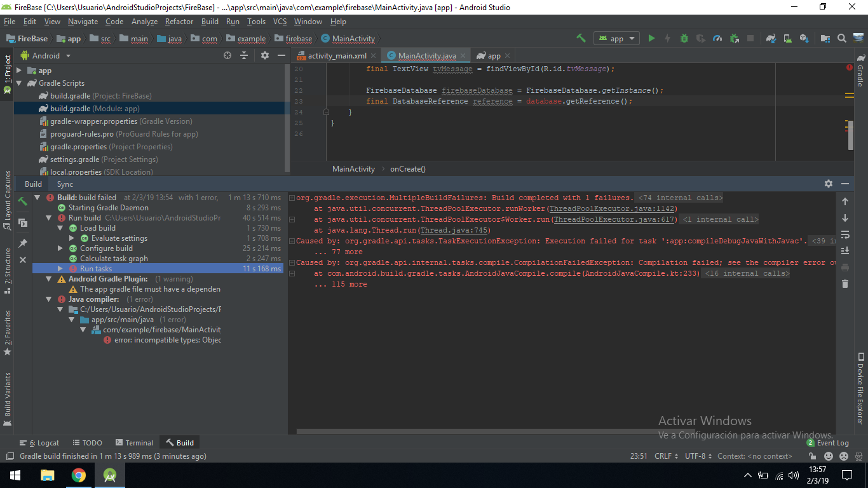Screen dimensions: 868x488
Task: Click Chrome icon in Windows taskbar
Action: click(x=79, y=475)
